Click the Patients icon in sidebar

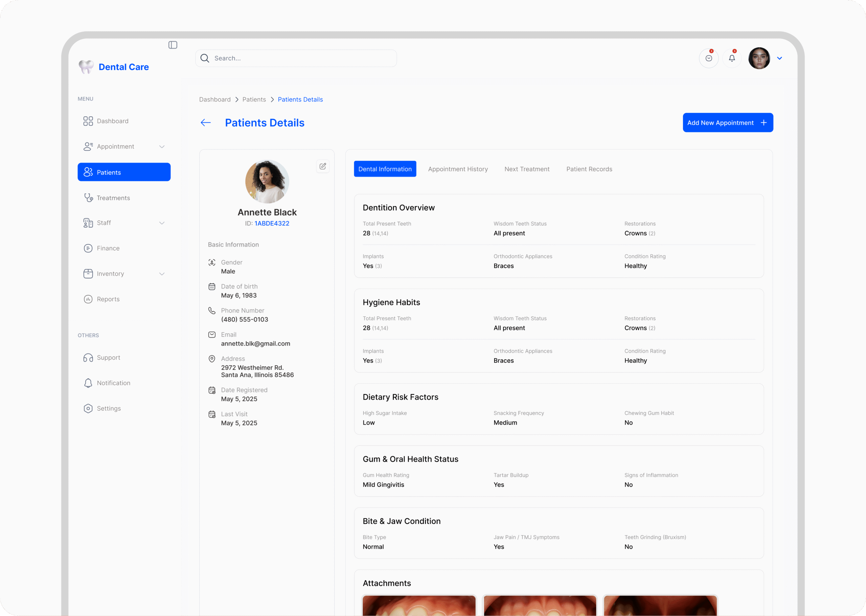88,172
